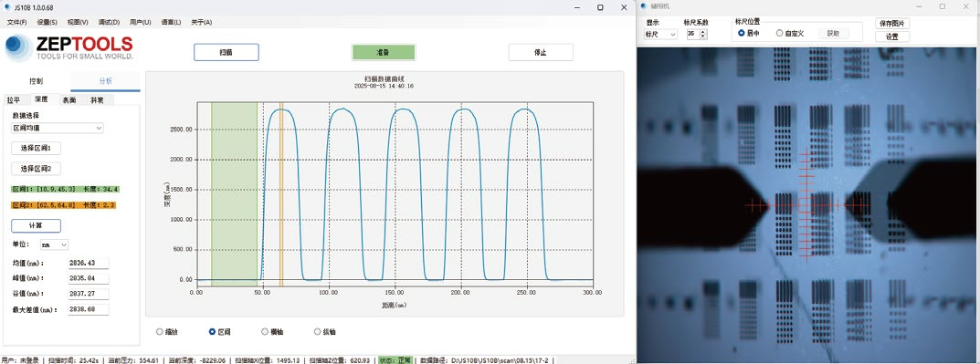Image resolution: width=980 pixels, height=364 pixels.
Task: Switch to the 分析 tab
Action: coord(106,81)
